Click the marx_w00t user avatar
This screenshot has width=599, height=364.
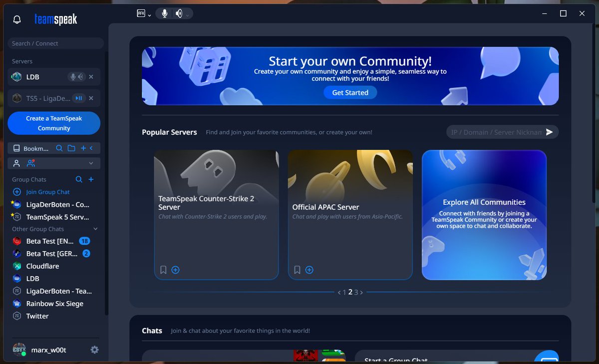pos(19,350)
